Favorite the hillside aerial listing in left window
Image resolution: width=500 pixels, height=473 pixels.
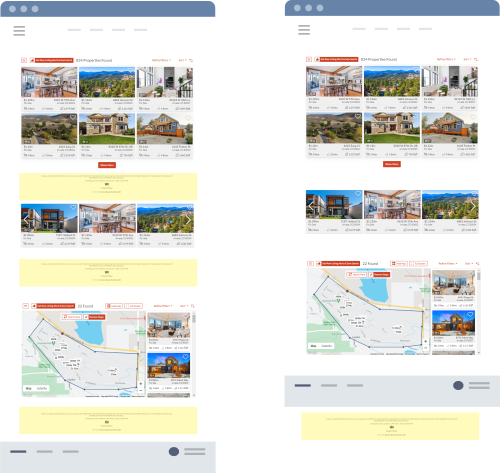(73, 117)
